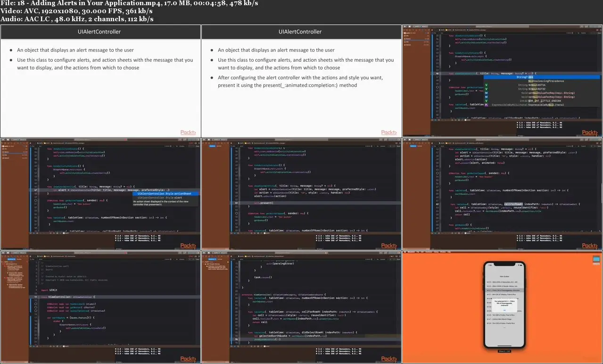Open the frame showing the nil autocomplete list
Image resolution: width=603 pixels, height=364 pixels.
(x=503, y=81)
